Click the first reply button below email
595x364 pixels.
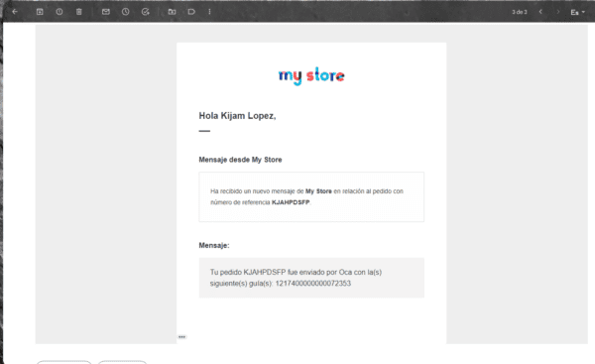coord(63,362)
